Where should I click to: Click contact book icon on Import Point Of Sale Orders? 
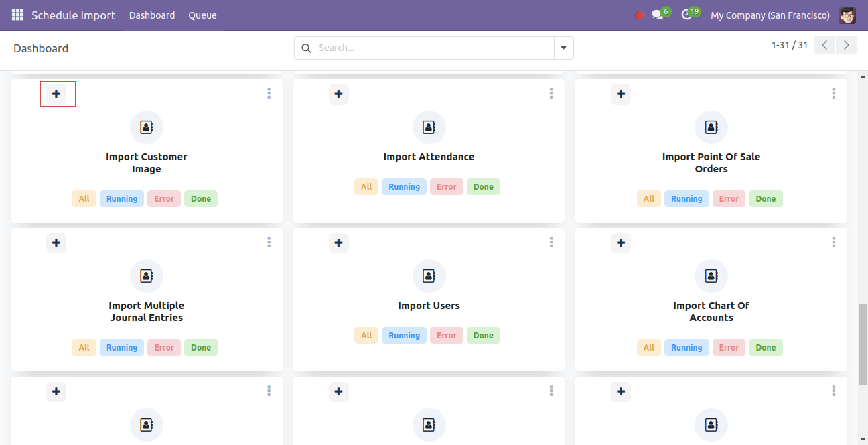(x=711, y=127)
